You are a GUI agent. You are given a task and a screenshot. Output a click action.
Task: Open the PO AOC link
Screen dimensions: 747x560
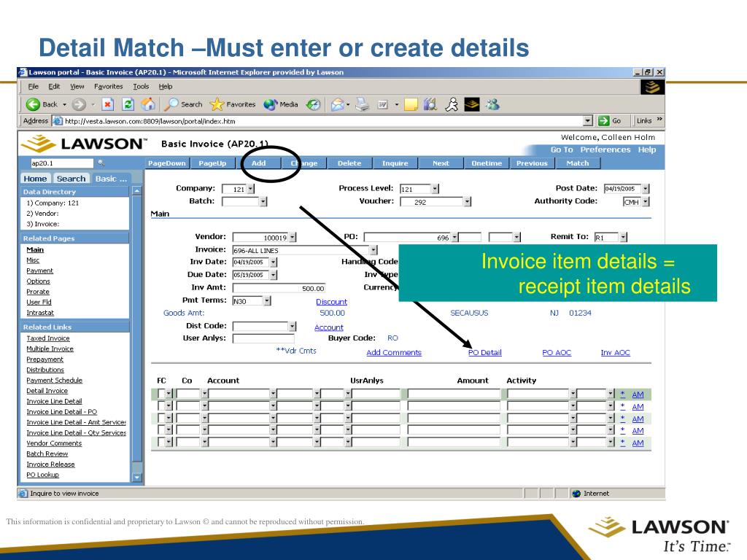(x=557, y=352)
